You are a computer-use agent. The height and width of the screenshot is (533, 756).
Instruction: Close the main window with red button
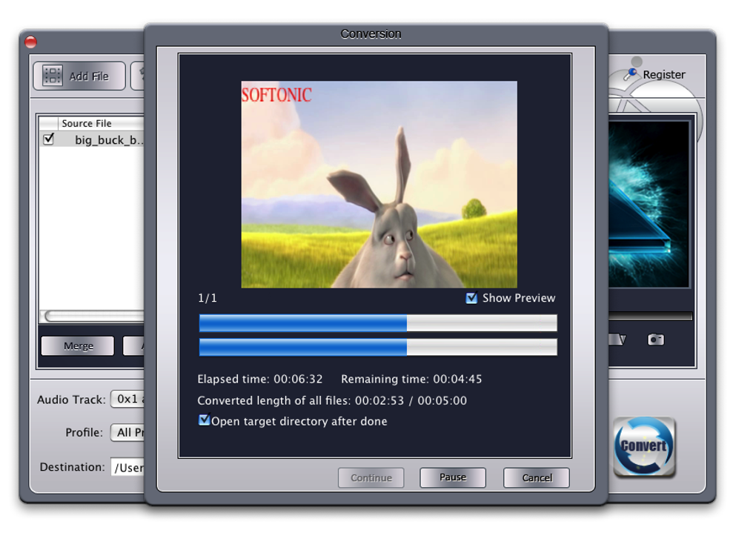(x=31, y=42)
